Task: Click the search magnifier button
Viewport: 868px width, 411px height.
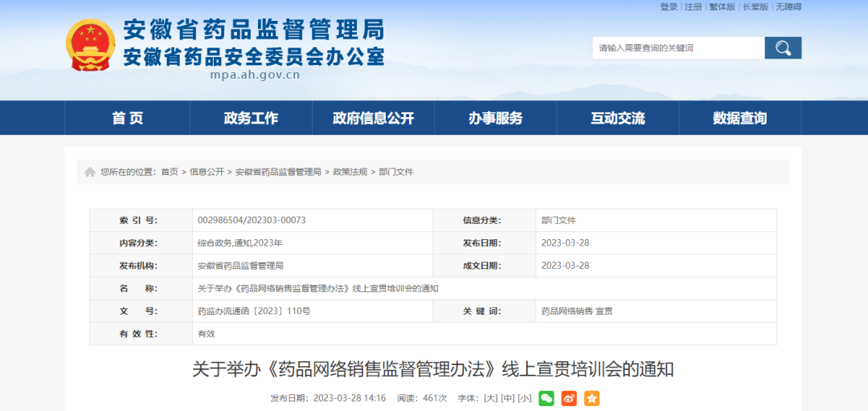Action: point(783,48)
